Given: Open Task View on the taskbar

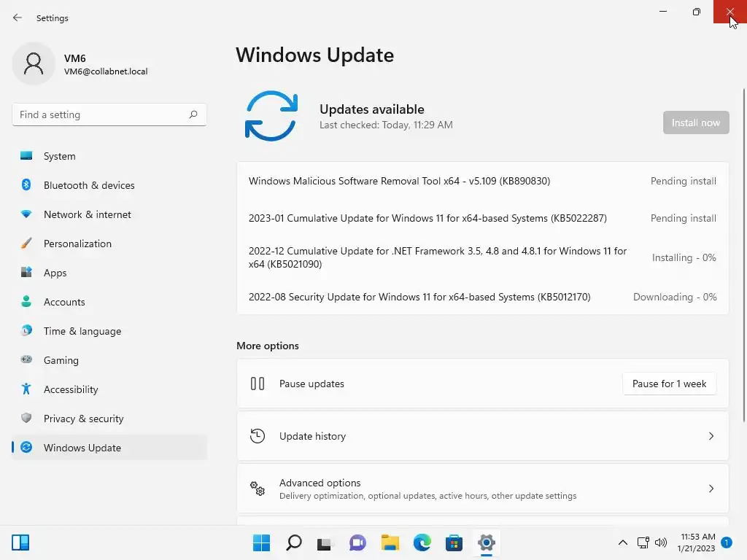Looking at the screenshot, I should click(x=325, y=542).
